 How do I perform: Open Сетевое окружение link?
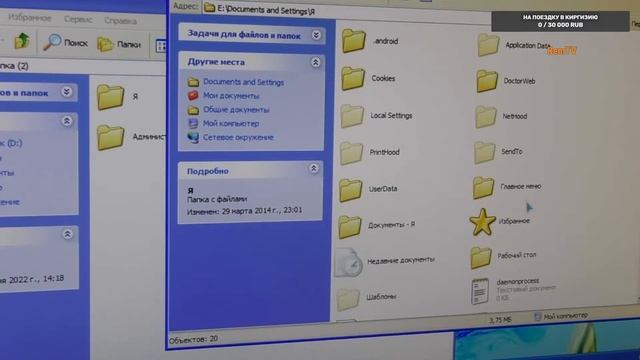[x=238, y=138]
